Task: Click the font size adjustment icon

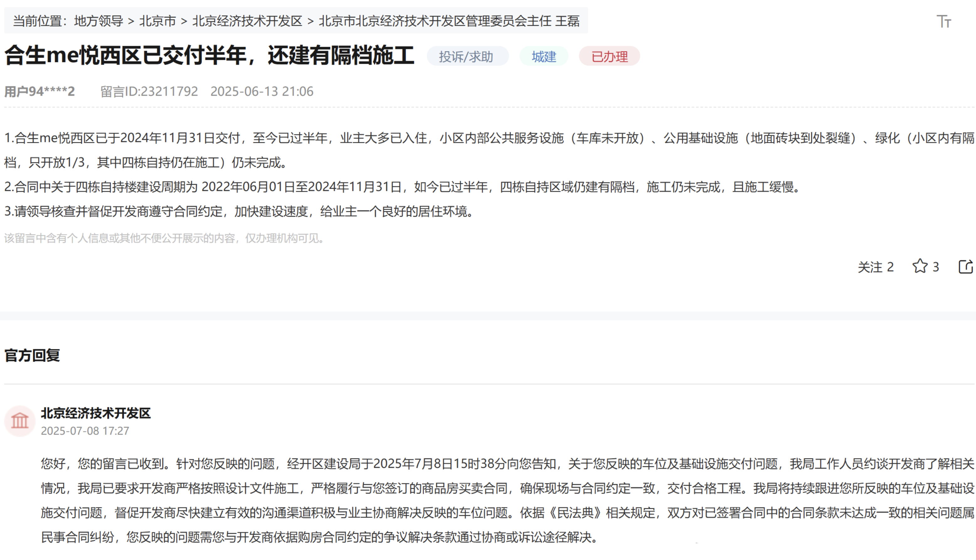Action: tap(943, 21)
